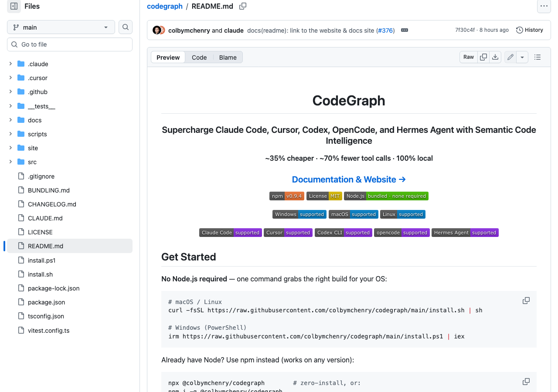Download raw file icon

pyautogui.click(x=495, y=57)
